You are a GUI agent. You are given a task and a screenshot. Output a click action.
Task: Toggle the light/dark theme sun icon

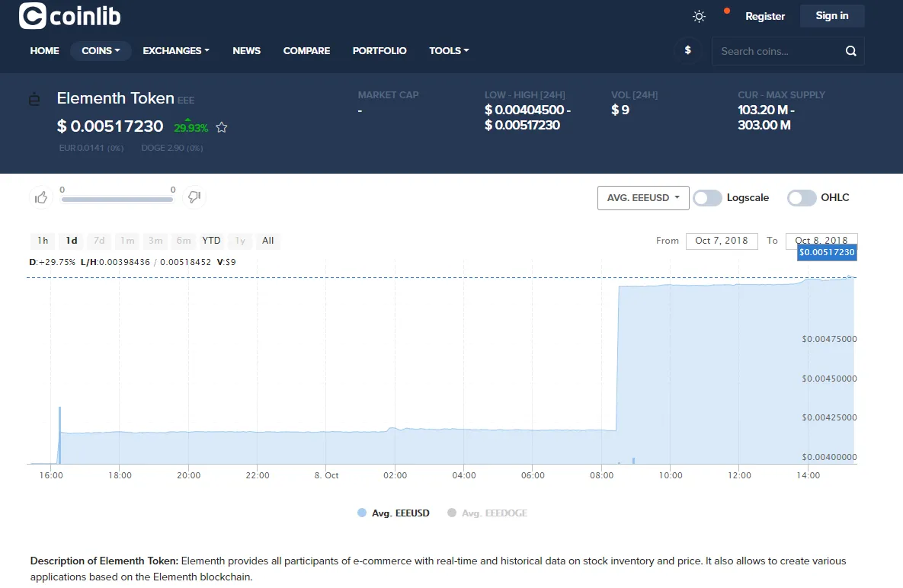click(699, 16)
